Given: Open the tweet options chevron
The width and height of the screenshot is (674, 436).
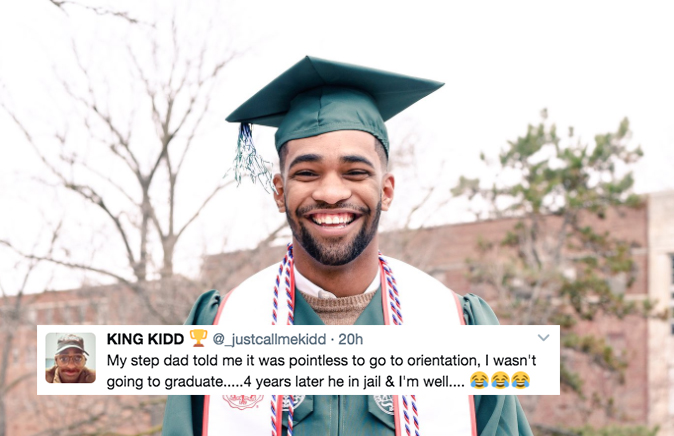Looking at the screenshot, I should tap(543, 338).
